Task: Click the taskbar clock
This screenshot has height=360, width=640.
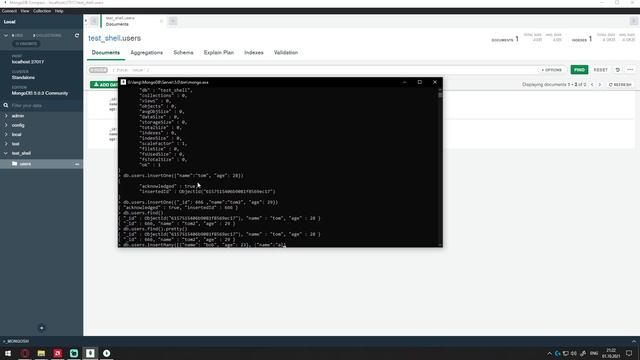Action: pos(611,353)
